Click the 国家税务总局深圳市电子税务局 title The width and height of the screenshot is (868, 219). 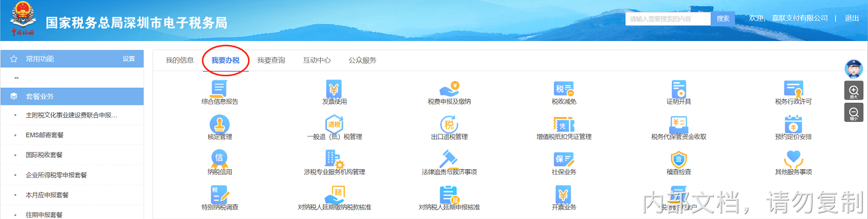[136, 23]
